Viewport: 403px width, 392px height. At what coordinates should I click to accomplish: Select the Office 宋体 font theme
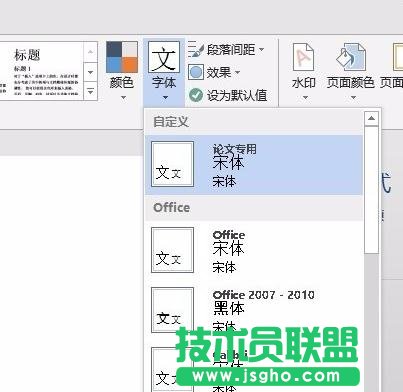tap(254, 251)
